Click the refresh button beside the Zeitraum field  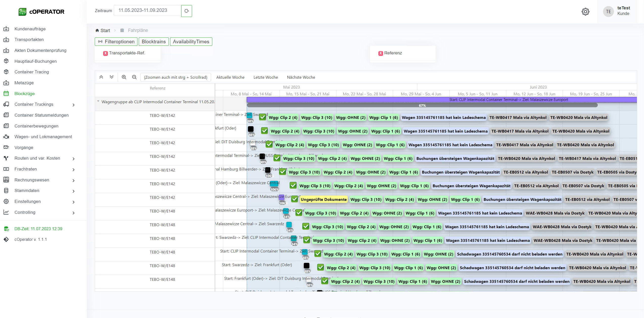187,11
